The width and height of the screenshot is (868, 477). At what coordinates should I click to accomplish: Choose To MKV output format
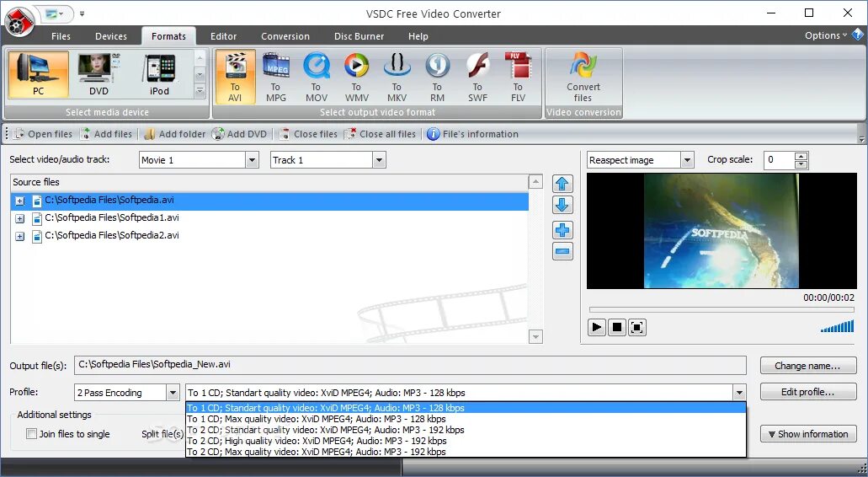[x=397, y=77]
